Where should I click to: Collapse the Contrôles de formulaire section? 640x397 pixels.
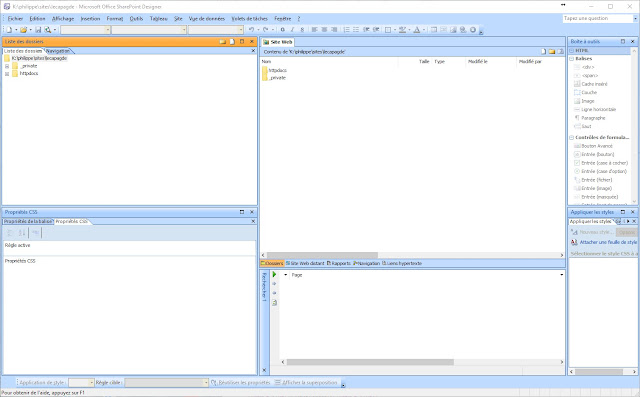[x=572, y=138]
